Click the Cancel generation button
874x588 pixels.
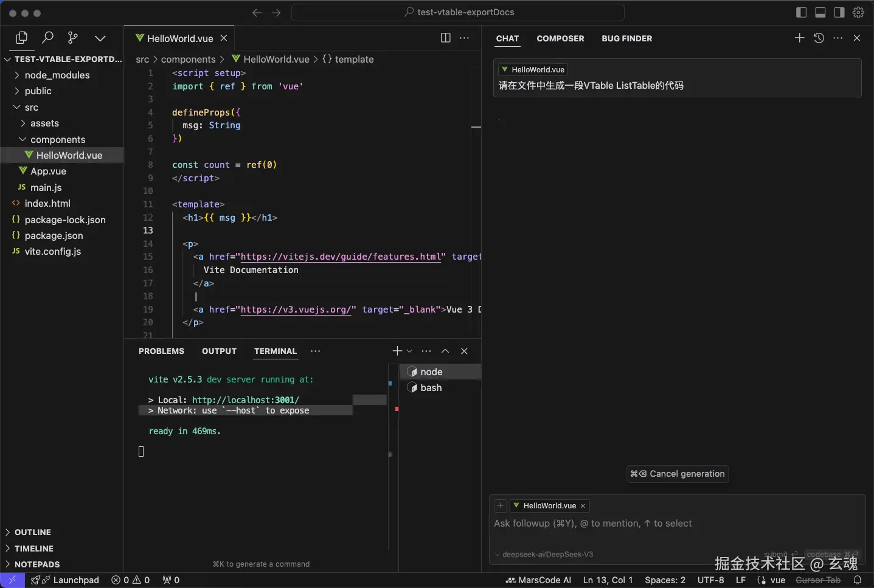678,474
